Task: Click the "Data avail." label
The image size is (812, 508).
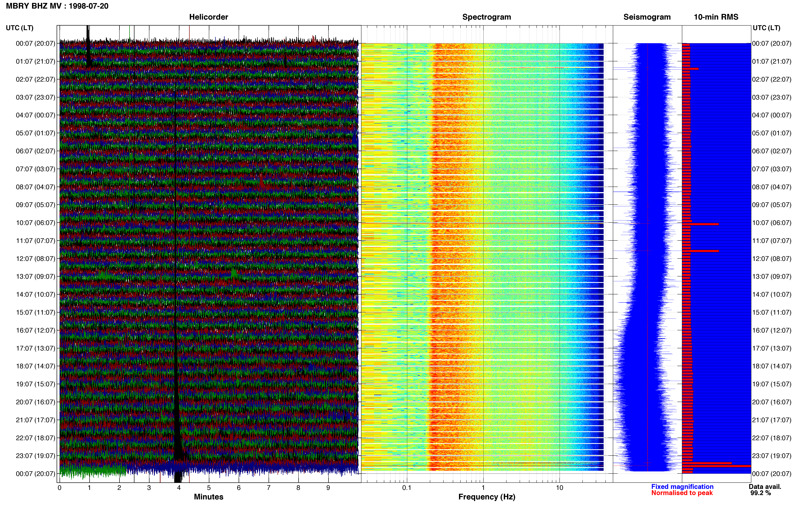Action: pos(765,486)
